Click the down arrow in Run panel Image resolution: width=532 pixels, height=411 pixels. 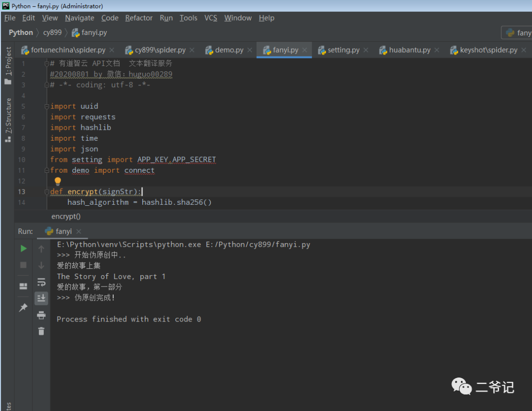coord(41,265)
